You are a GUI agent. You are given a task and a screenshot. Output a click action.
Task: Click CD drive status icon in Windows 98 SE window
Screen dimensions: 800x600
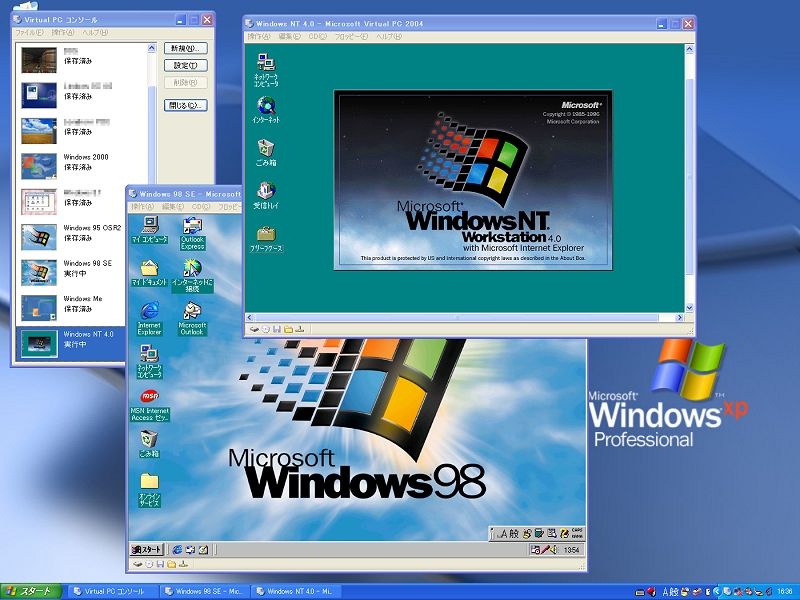[149, 564]
